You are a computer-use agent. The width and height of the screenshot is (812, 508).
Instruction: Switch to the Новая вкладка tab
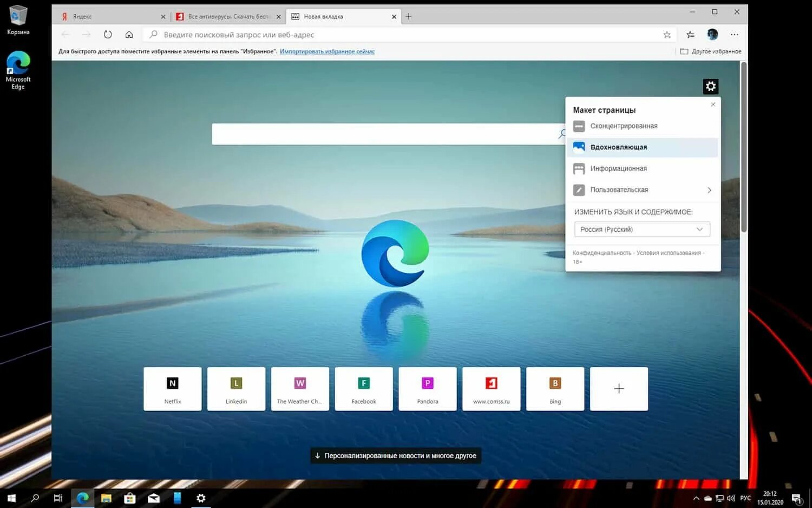tap(336, 16)
